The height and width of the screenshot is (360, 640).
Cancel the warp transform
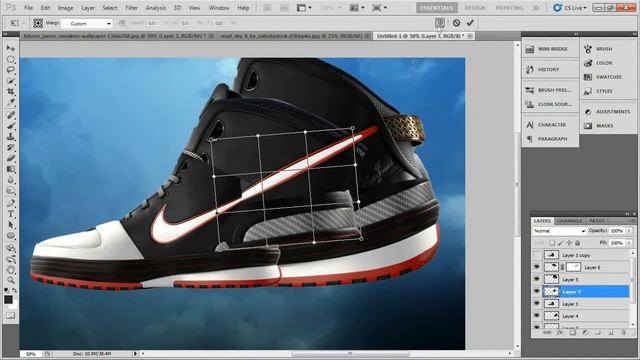[x=456, y=23]
